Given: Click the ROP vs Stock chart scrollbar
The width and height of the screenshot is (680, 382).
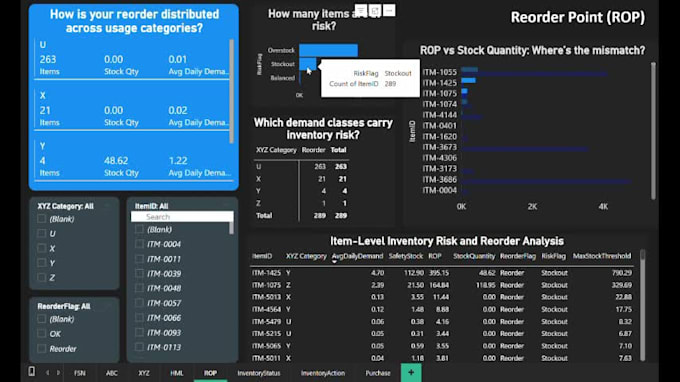Looking at the screenshot, I should [x=653, y=130].
